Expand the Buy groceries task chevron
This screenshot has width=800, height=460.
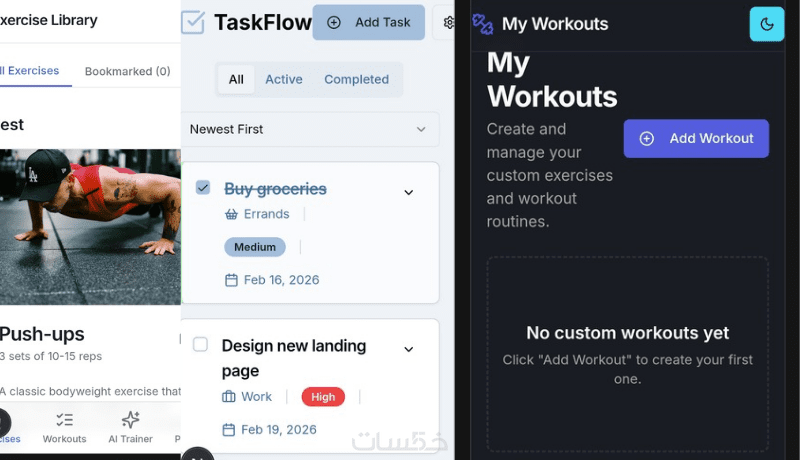(x=408, y=192)
